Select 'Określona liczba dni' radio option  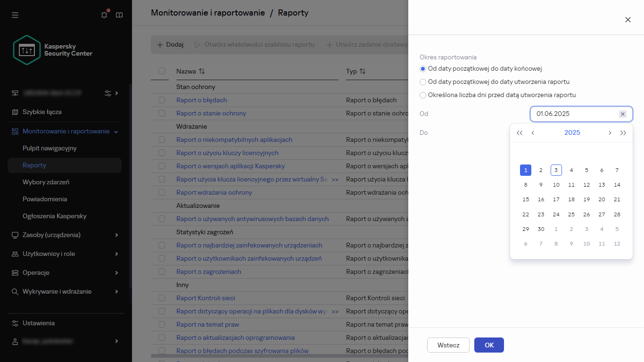tap(423, 95)
